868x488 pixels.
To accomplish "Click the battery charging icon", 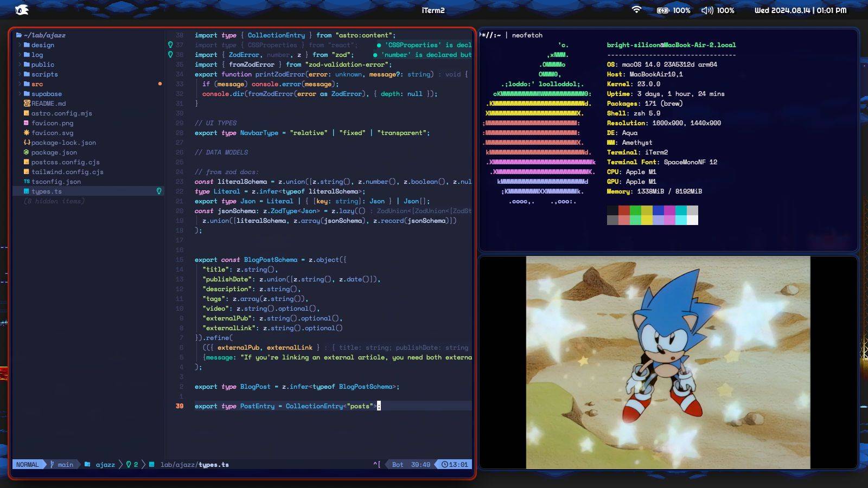I will [x=663, y=10].
